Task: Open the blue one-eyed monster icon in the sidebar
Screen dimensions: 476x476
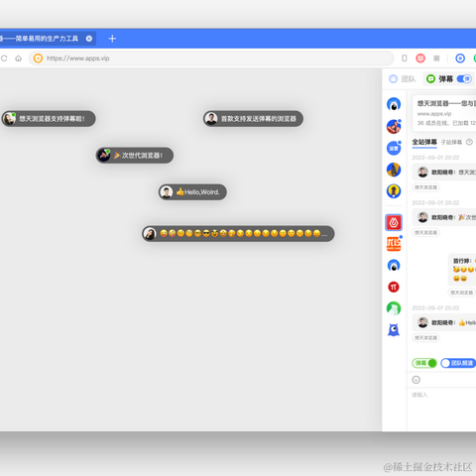Action: click(394, 330)
